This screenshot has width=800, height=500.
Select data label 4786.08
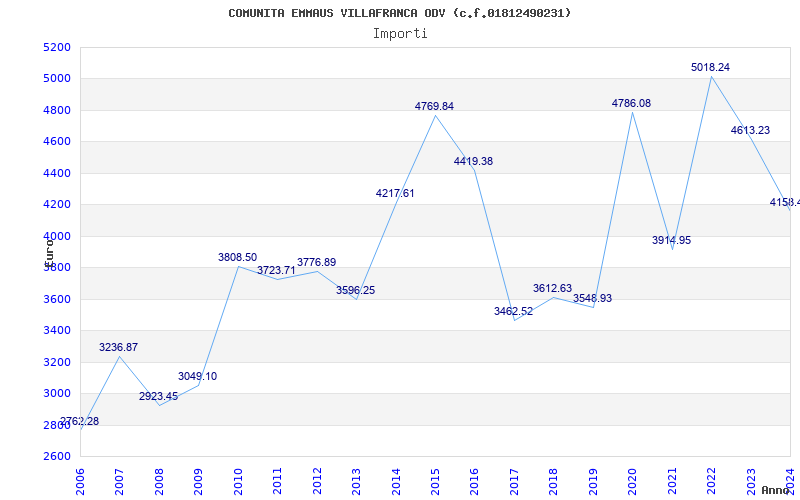632,104
